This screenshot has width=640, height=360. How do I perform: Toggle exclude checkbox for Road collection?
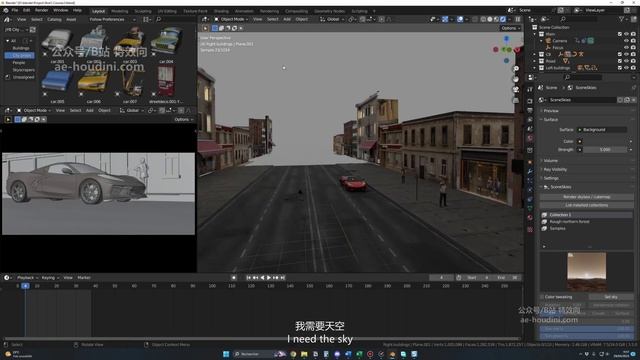point(620,61)
